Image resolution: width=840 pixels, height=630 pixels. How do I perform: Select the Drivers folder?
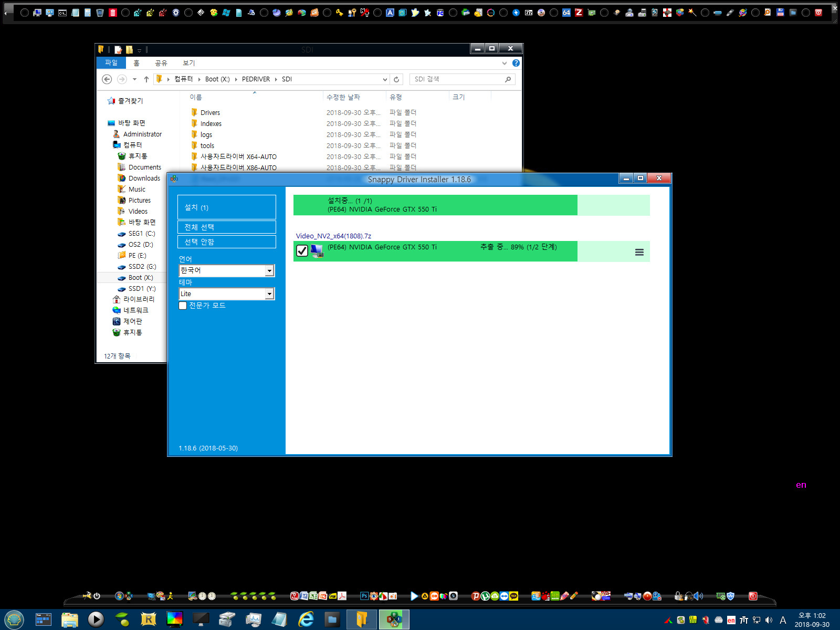210,113
